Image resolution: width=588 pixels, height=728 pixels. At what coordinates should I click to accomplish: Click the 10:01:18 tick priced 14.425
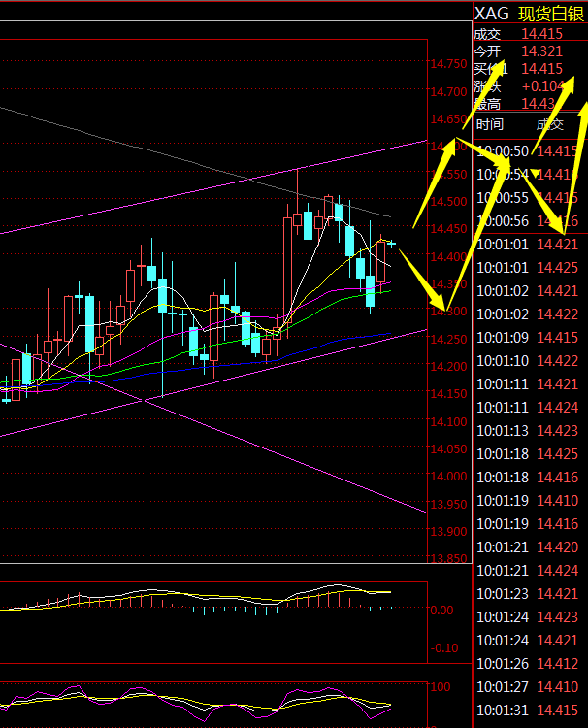(527, 453)
